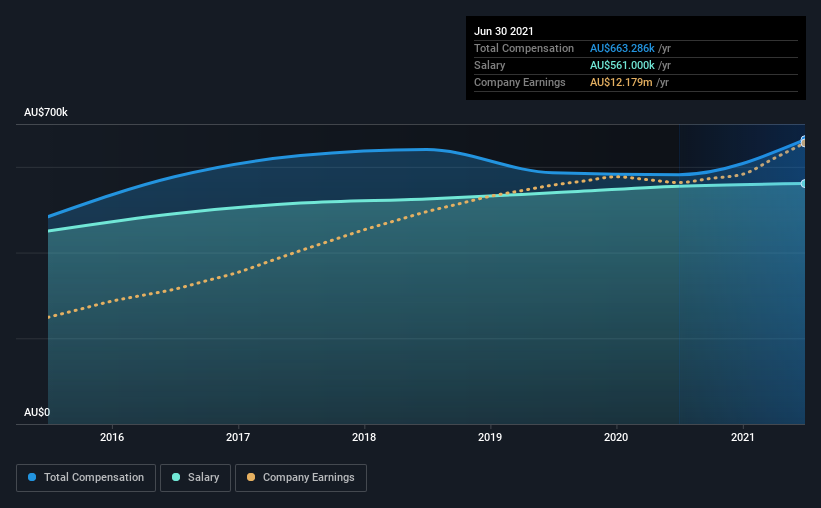
Task: Select the Salary endpoint marker at 2021
Action: pos(804,183)
